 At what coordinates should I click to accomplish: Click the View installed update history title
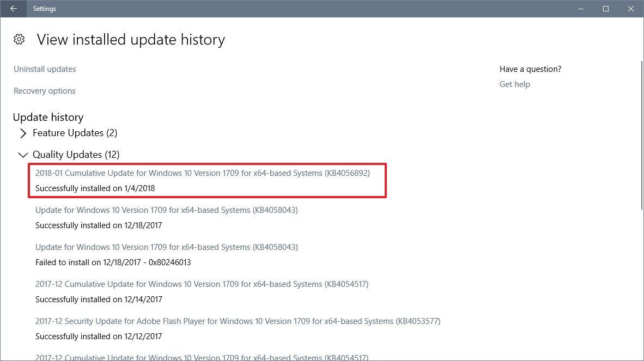pos(130,39)
